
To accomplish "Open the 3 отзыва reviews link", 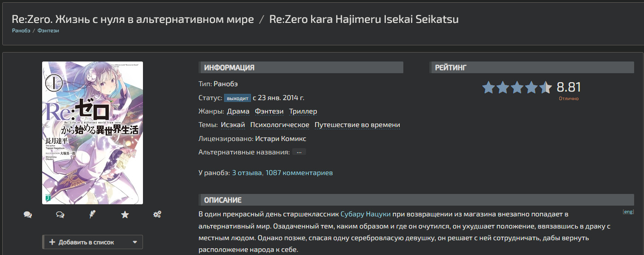I will 247,173.
